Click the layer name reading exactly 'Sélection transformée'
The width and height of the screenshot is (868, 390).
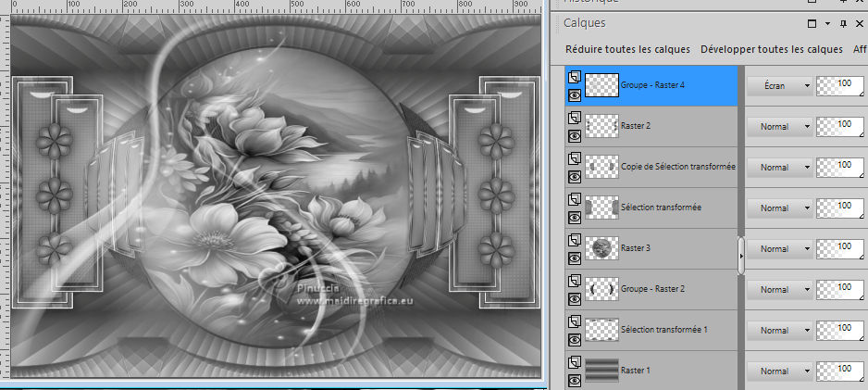pyautogui.click(x=661, y=208)
